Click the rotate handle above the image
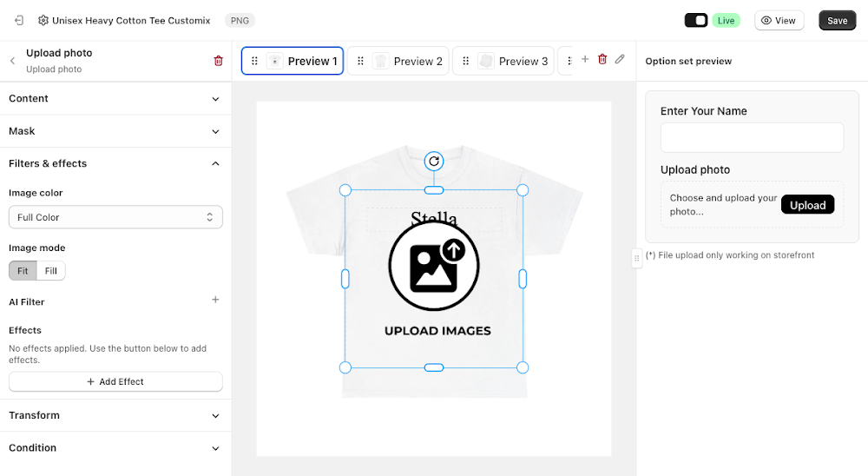The width and height of the screenshot is (868, 476). (x=434, y=162)
